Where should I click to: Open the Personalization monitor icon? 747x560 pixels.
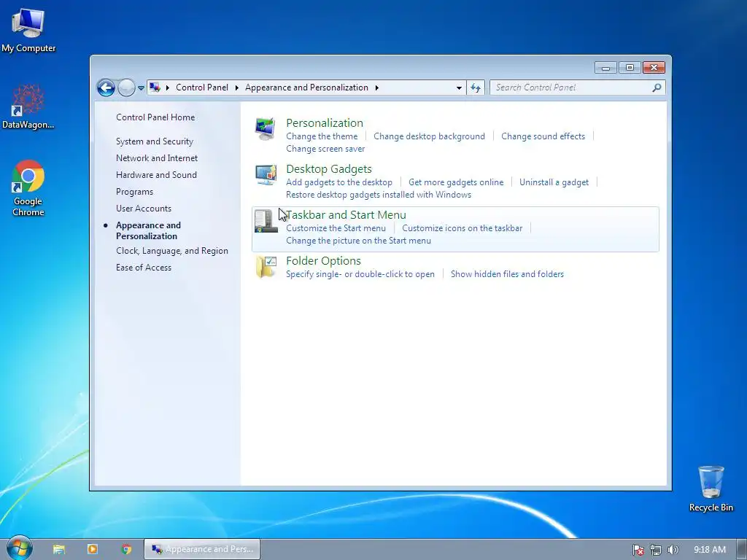[266, 128]
